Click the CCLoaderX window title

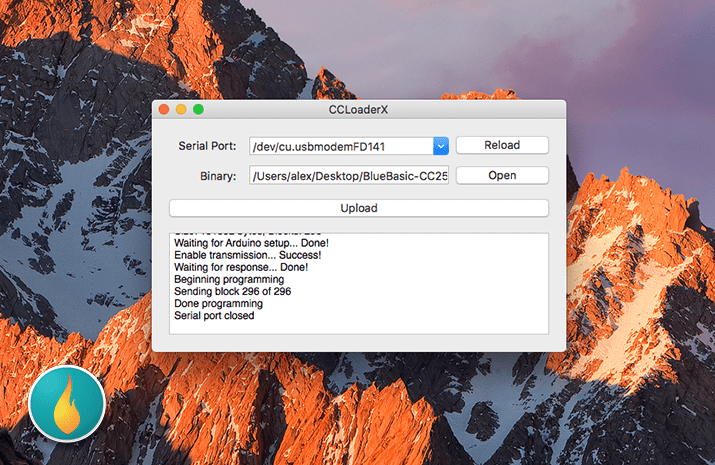coord(358,110)
